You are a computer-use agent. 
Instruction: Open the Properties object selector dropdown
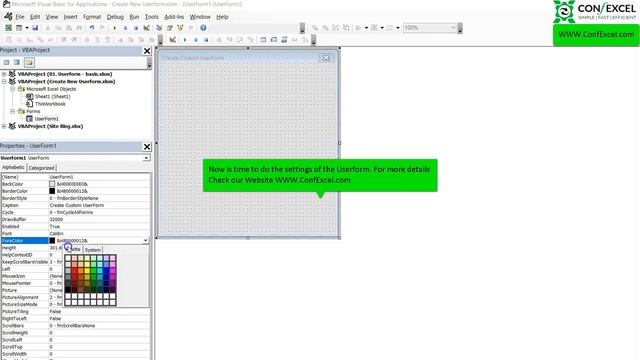[146, 158]
